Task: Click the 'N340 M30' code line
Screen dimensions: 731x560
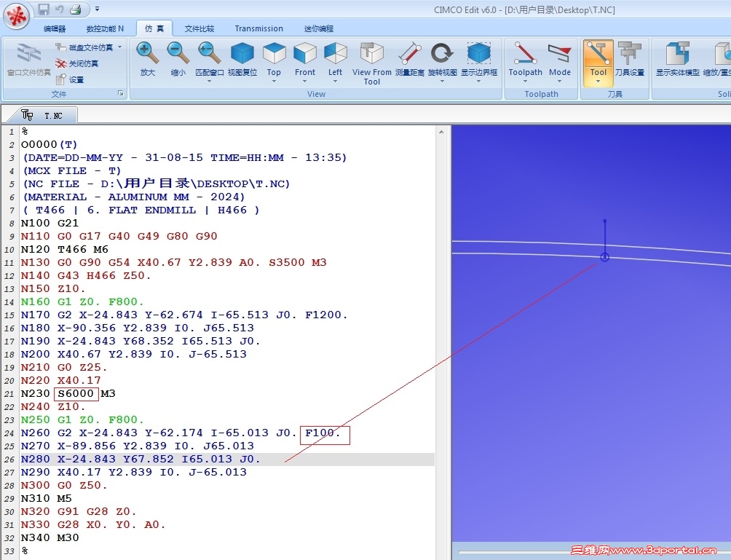Action: tap(50, 537)
